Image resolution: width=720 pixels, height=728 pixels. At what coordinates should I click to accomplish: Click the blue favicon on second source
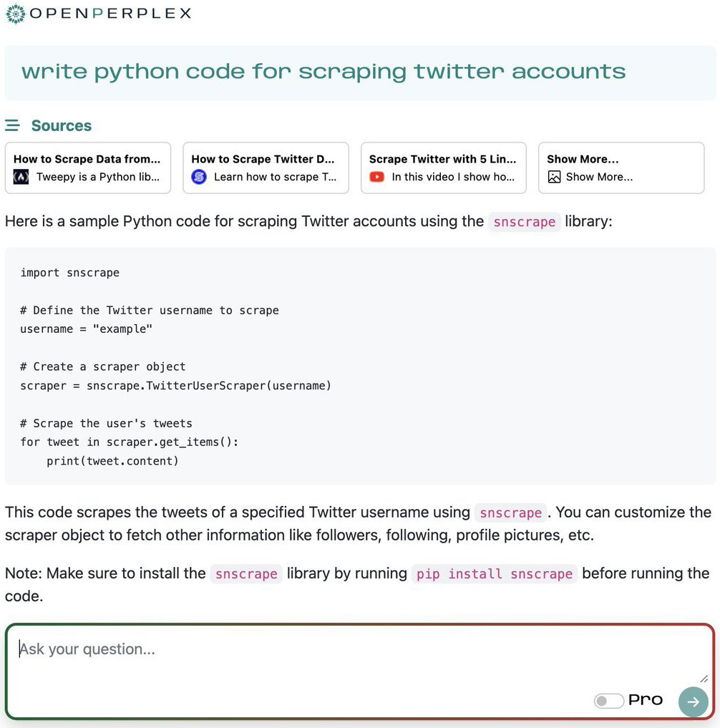[x=199, y=177]
